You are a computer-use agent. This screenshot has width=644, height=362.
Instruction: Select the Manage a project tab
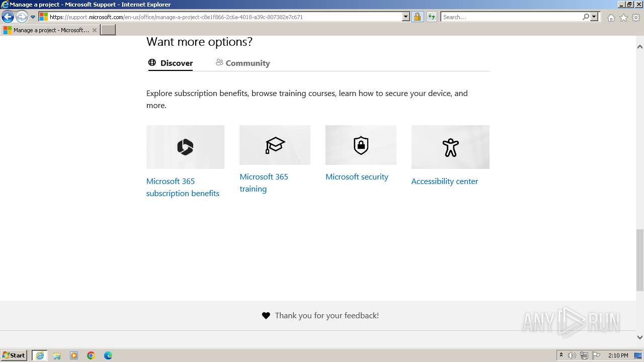coord(49,30)
